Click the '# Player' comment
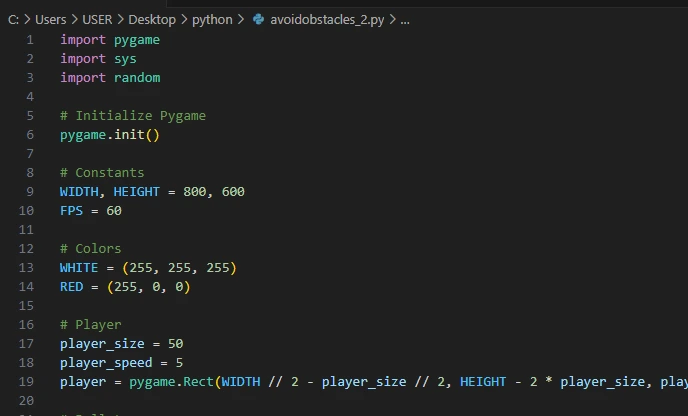This screenshot has height=416, width=688. tap(91, 325)
